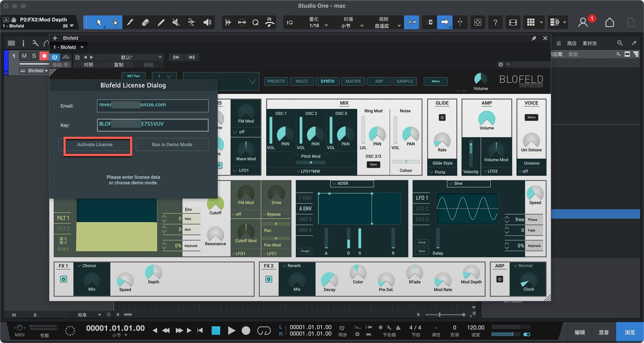Switch to the SAMPLE tab
The width and height of the screenshot is (644, 343).
tap(405, 81)
